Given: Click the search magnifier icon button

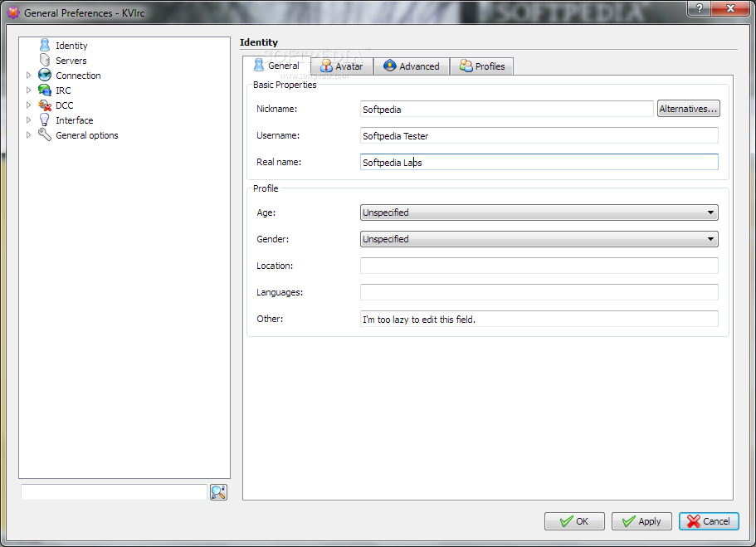Looking at the screenshot, I should [218, 492].
